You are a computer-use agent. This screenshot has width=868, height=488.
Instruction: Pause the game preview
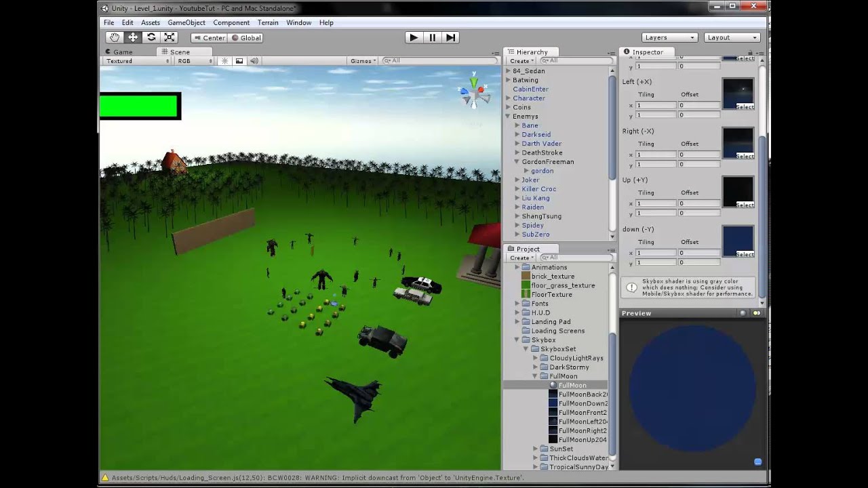[432, 37]
